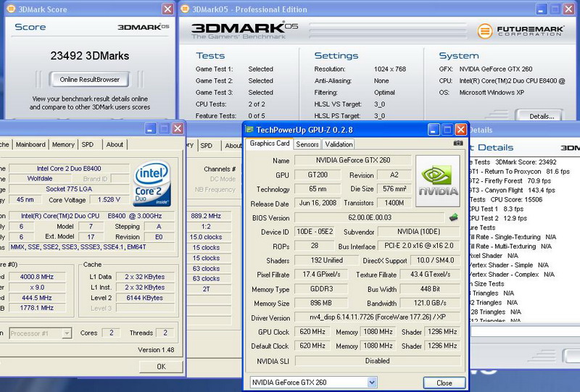Click the Texture Fillrate 43.4 GTexel/s field
580x392 pixels.
pos(430,275)
